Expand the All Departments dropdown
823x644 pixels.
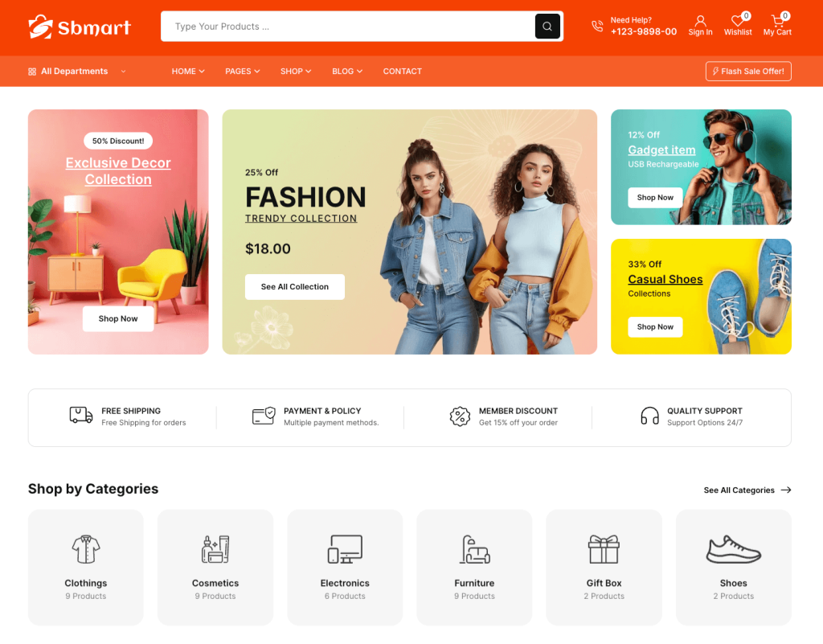click(76, 72)
